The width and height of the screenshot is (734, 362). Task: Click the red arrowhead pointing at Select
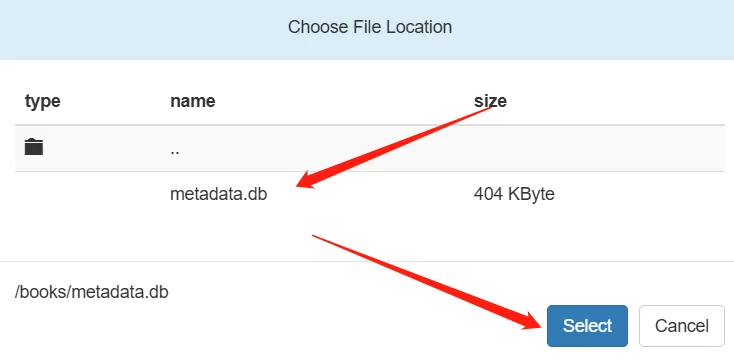click(x=534, y=321)
